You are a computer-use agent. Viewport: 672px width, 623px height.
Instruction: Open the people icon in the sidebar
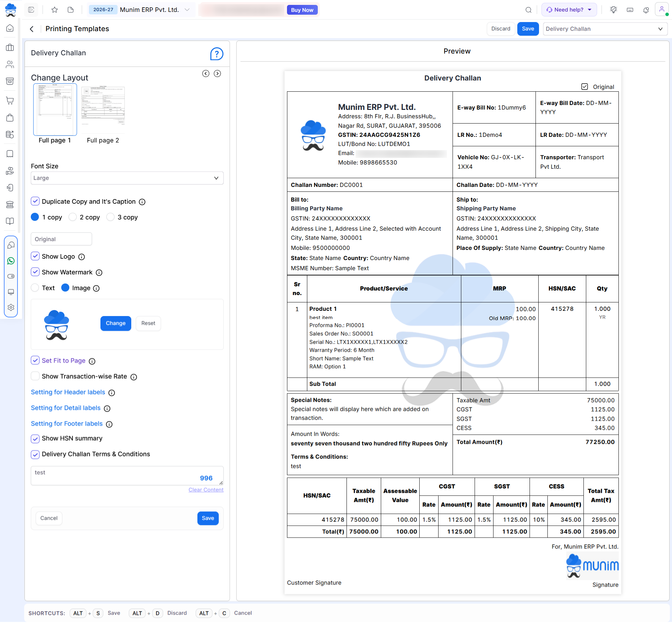10,64
